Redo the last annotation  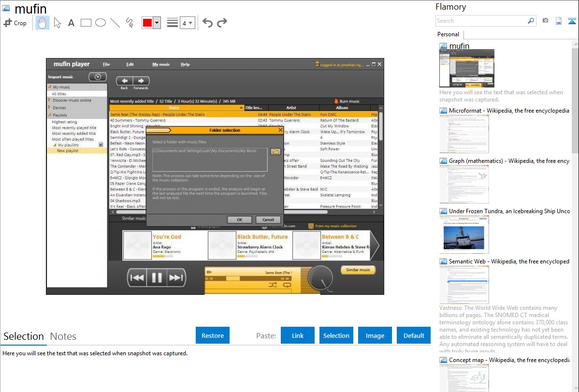(x=222, y=23)
